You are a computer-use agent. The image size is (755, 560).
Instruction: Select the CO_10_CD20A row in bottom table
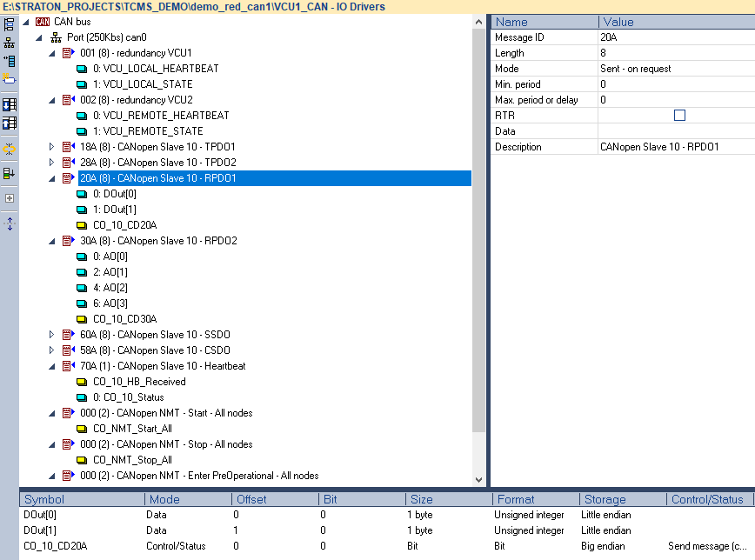pos(56,546)
